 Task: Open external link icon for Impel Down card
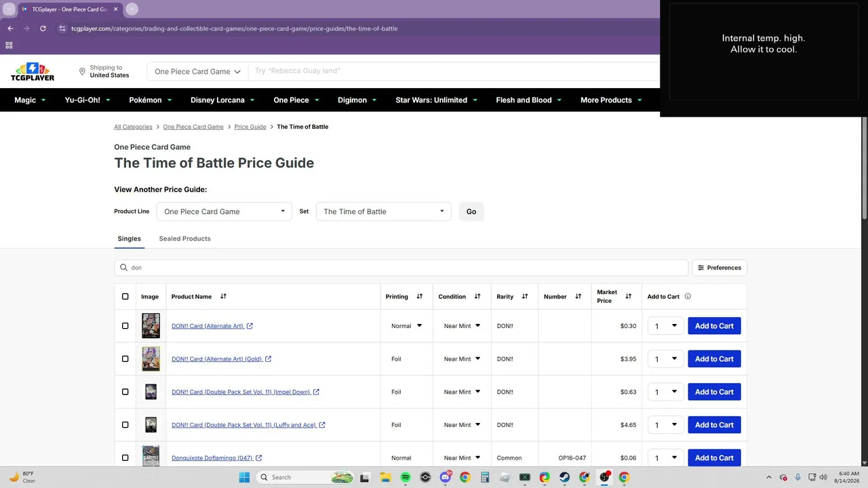coord(316,392)
